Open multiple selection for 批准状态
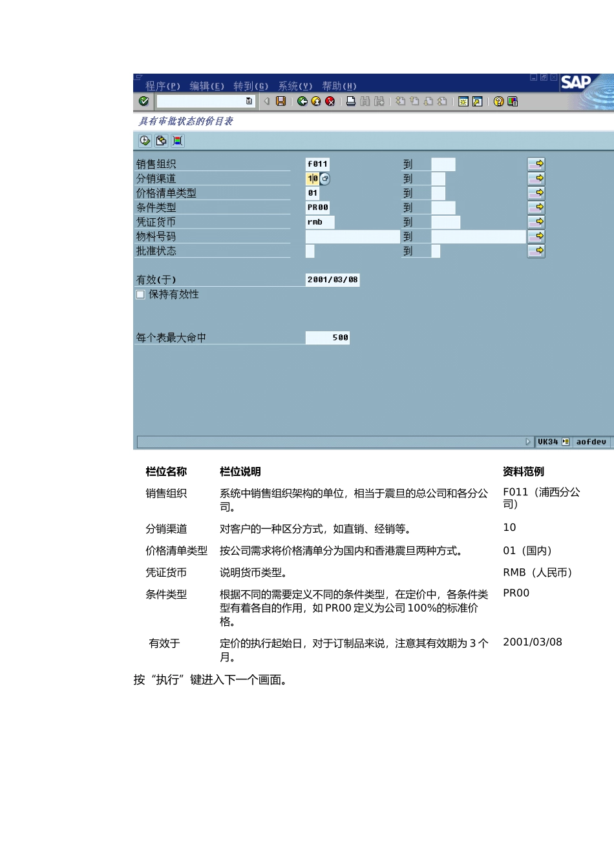The image size is (614, 868). pos(536,251)
